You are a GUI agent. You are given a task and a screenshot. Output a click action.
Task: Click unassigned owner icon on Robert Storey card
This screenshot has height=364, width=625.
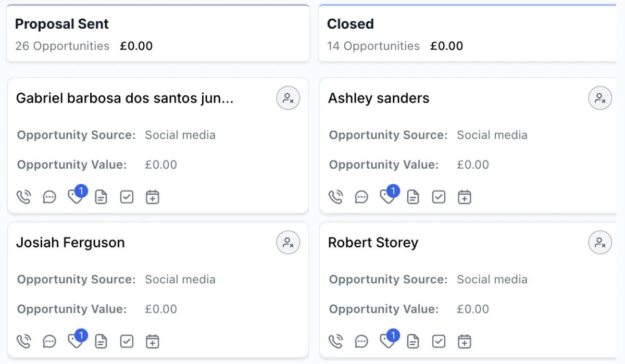[600, 243]
